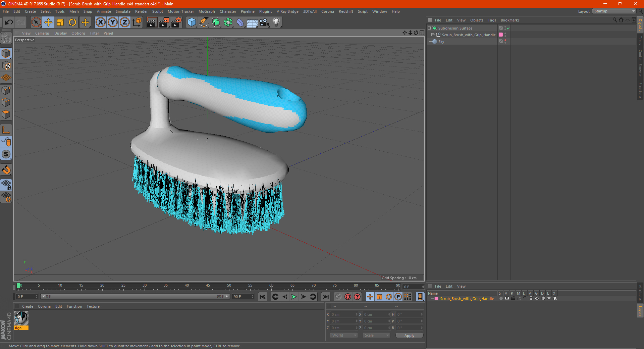The height and width of the screenshot is (349, 644).
Task: Add a Floor environment object
Action: pyautogui.click(x=252, y=22)
